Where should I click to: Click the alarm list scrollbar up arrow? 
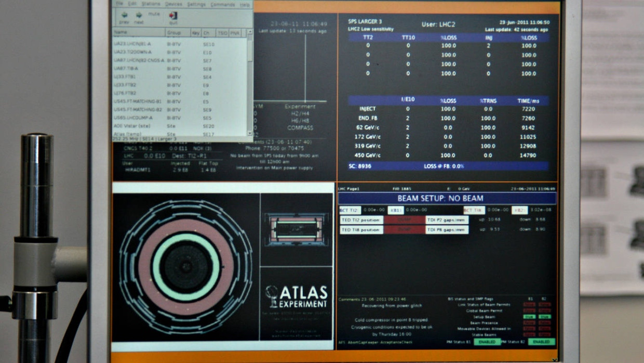[250, 32]
